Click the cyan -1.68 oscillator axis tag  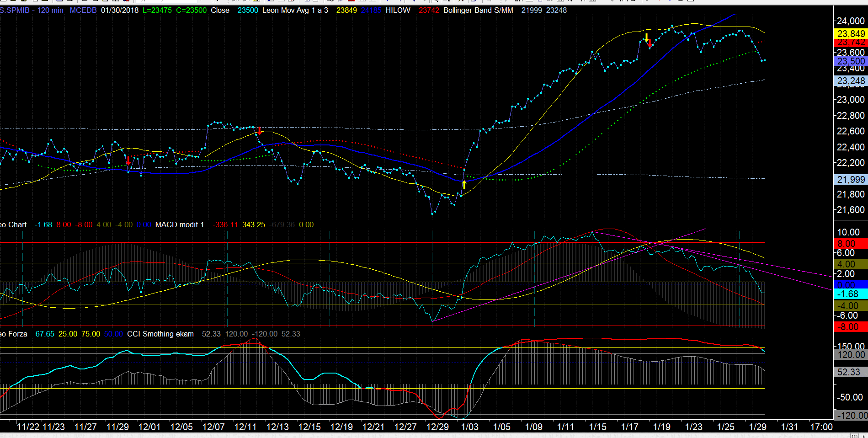[x=851, y=294]
